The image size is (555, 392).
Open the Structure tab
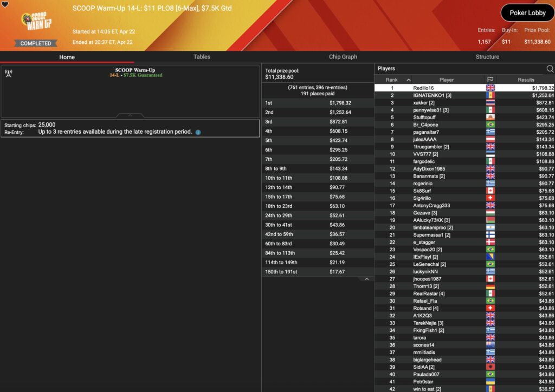pyautogui.click(x=487, y=56)
